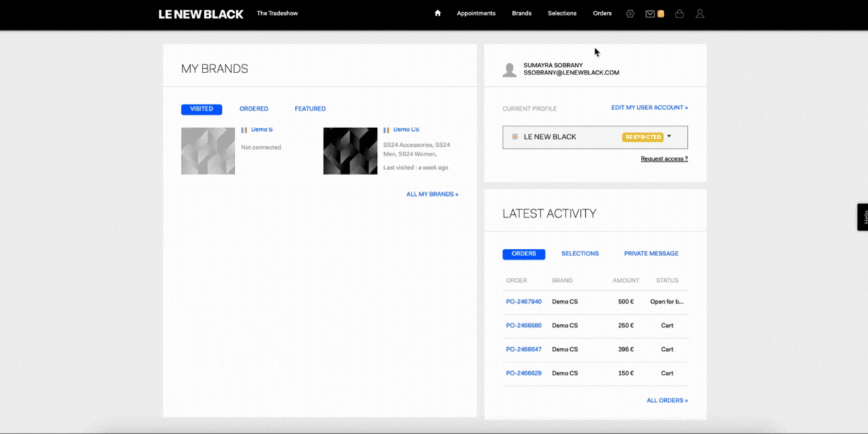The image size is (868, 434).
Task: Open the messages envelope icon
Action: point(650,14)
